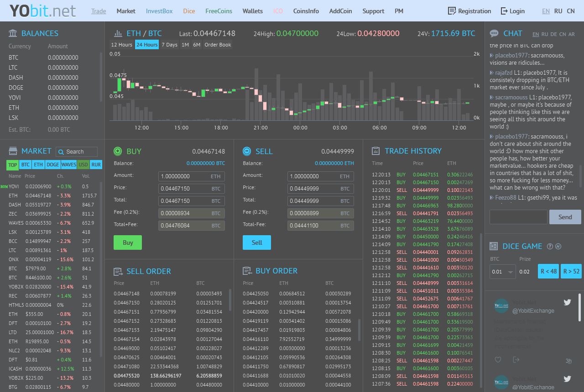584x392 pixels.
Task: Select the DOGE market tab
Action: pos(53,165)
